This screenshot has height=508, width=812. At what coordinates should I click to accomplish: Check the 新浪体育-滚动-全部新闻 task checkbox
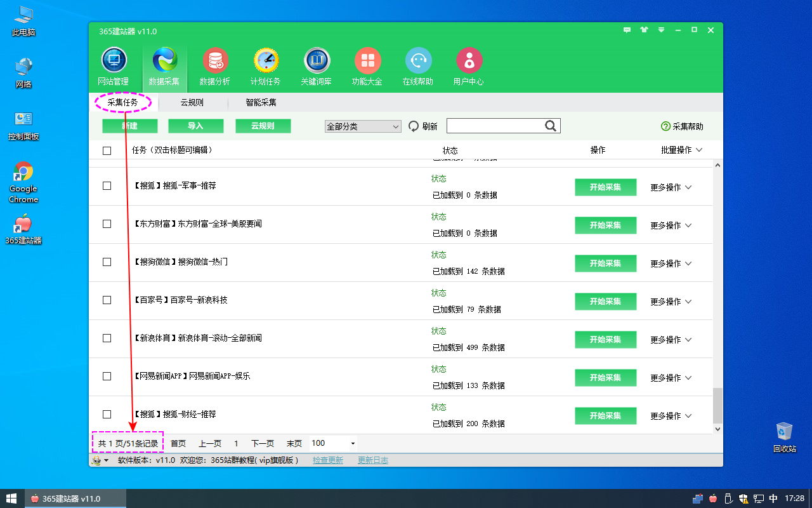tap(107, 338)
